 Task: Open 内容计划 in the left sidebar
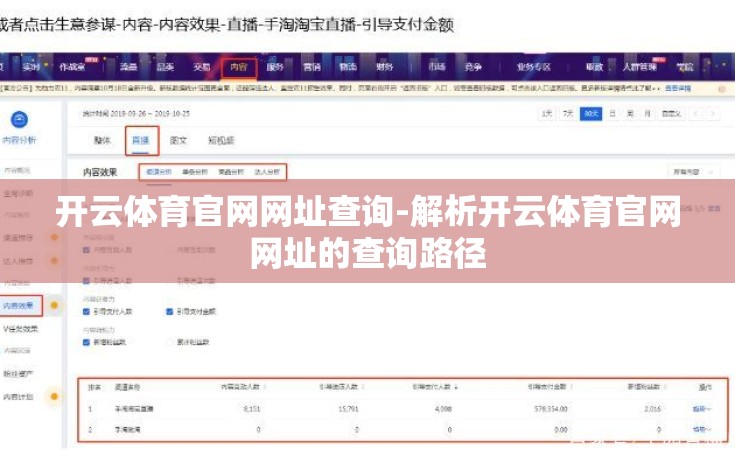coord(18,396)
